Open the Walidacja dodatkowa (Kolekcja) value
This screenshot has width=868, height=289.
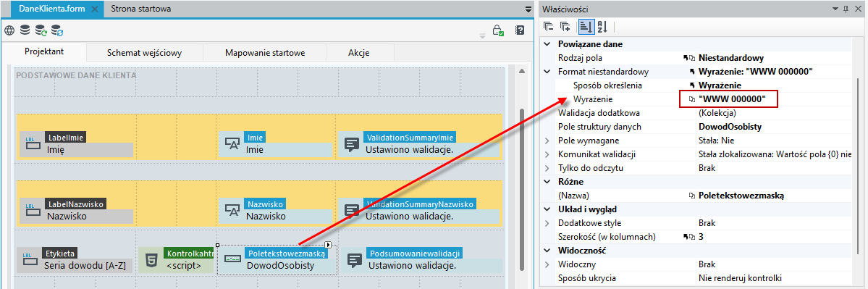coord(717,113)
